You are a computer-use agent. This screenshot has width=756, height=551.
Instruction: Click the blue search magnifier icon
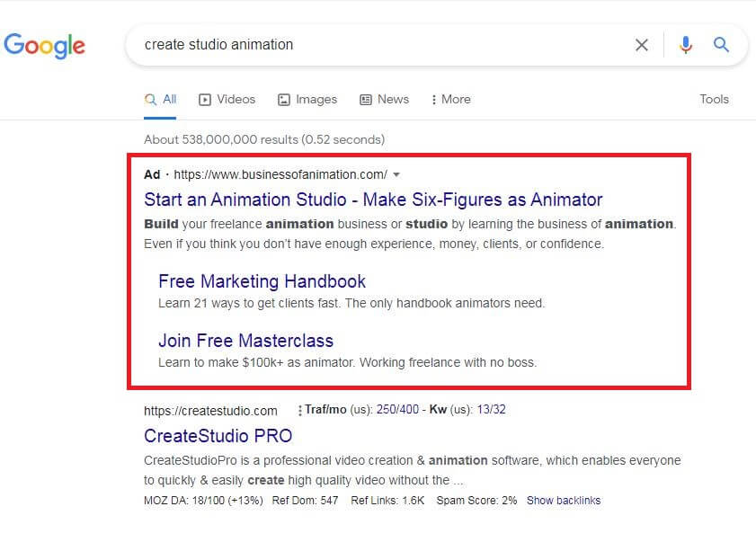[x=721, y=44]
